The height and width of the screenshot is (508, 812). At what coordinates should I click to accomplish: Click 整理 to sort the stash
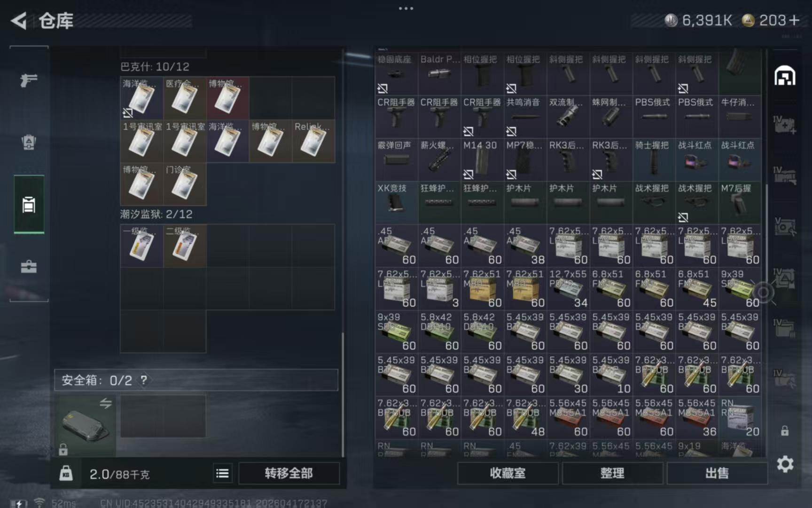point(612,473)
